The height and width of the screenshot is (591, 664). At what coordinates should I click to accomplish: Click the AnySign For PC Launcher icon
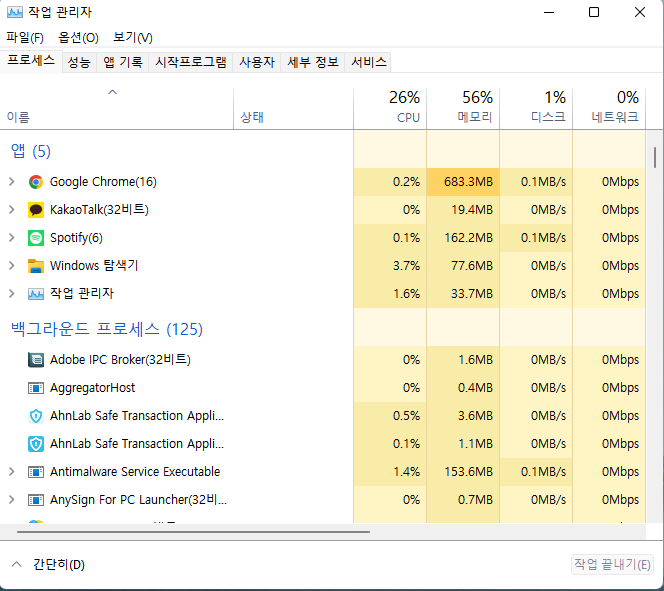pos(36,500)
